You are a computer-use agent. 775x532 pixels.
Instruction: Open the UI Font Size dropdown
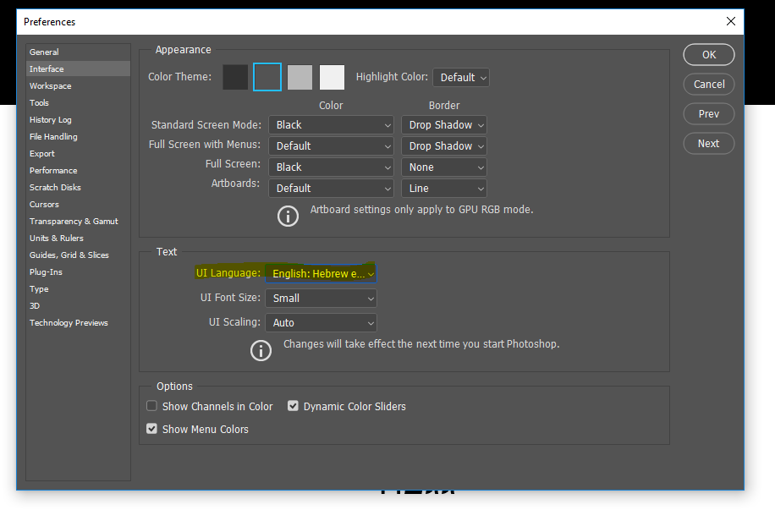322,299
